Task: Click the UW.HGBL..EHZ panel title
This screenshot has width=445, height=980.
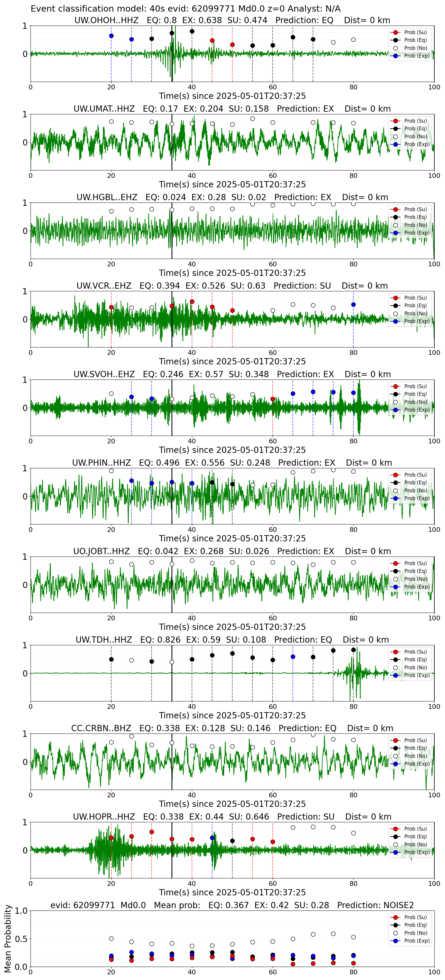Action: (x=232, y=197)
